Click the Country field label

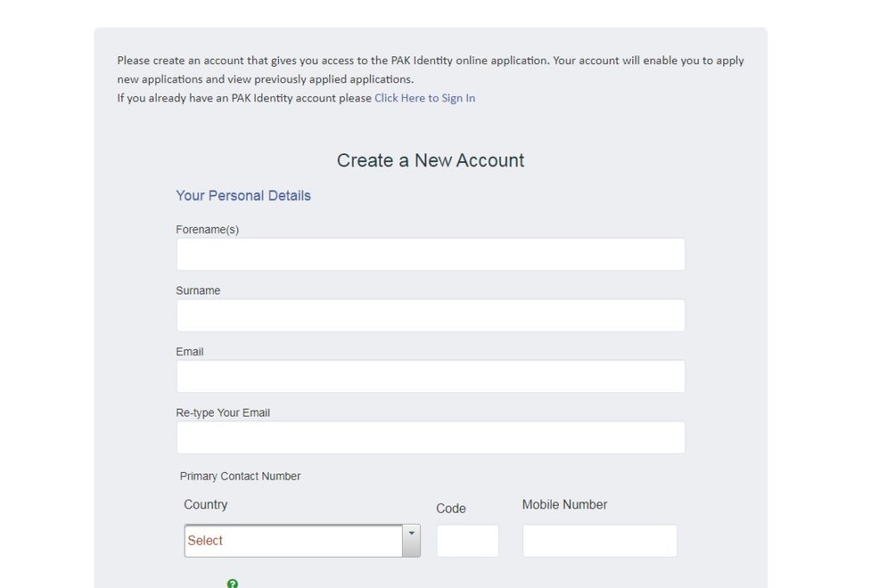coord(205,504)
